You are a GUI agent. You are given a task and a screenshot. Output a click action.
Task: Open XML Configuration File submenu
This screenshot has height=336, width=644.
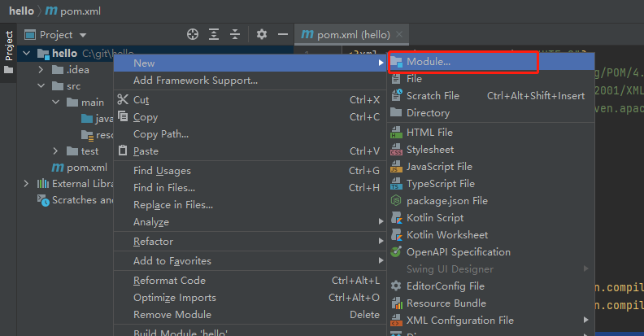tap(491, 320)
